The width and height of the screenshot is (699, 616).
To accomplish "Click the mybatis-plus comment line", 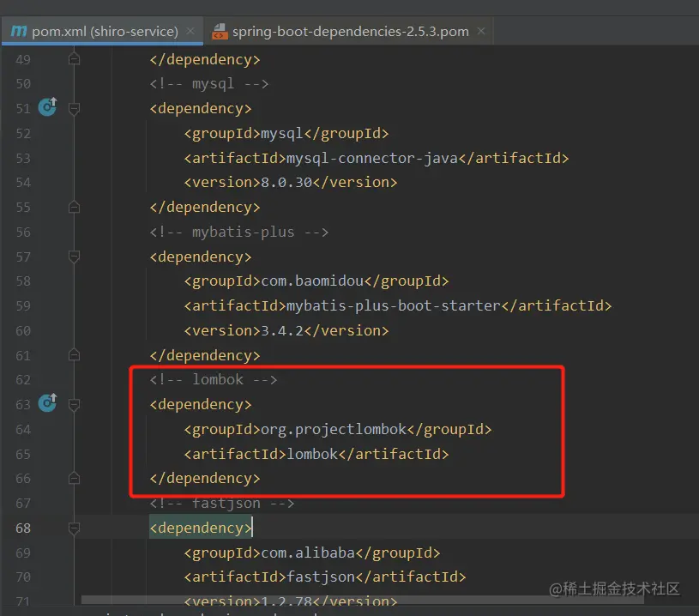I will click(x=239, y=232).
